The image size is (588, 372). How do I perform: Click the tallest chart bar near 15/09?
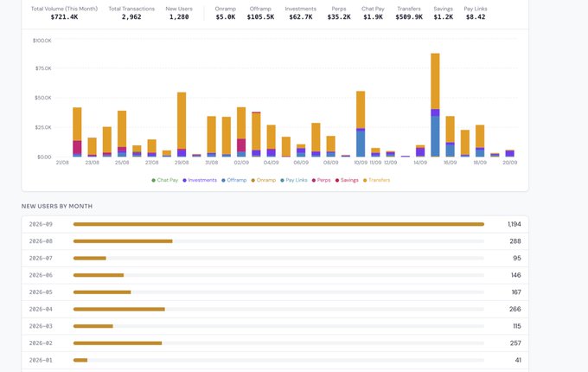435,105
